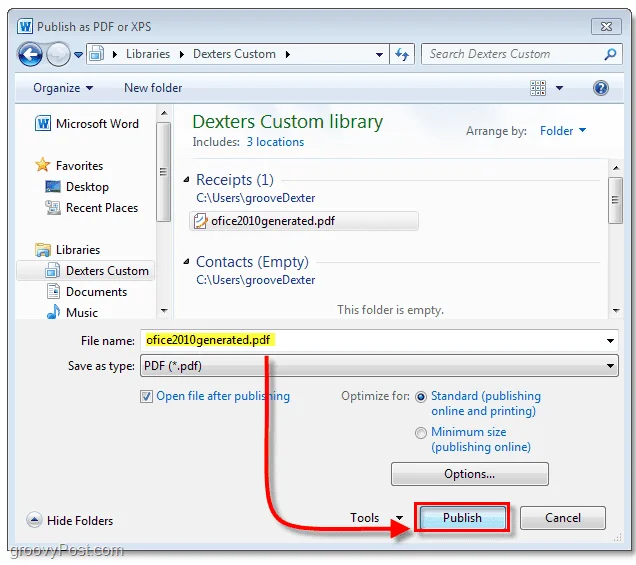This screenshot has height=565, width=636.
Task: Expand the address bar history dropdown
Action: click(x=379, y=54)
